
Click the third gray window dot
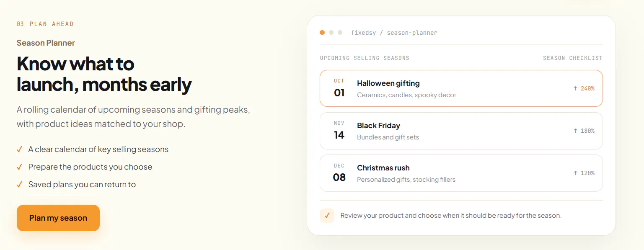(340, 32)
